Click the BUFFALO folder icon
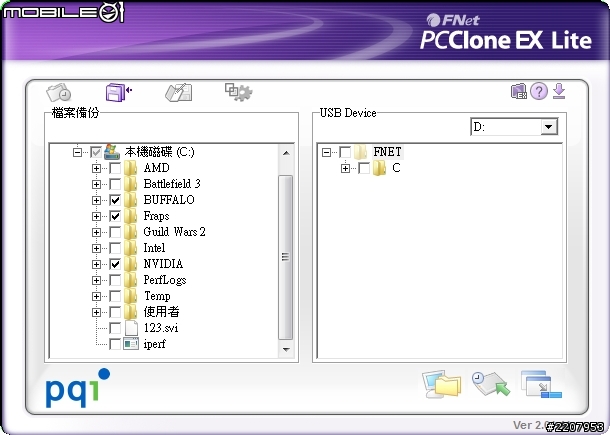The image size is (610, 435). coord(131,200)
